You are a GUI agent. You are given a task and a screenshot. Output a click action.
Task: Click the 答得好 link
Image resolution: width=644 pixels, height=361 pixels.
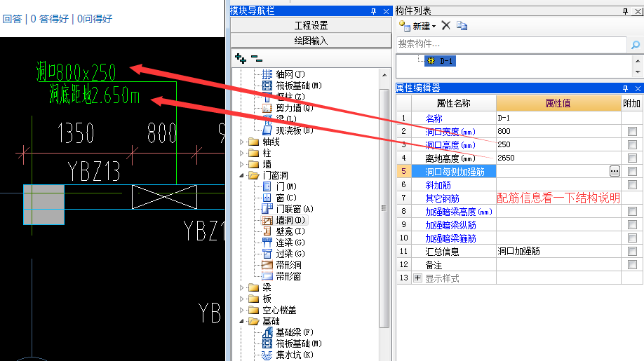[x=50, y=19]
